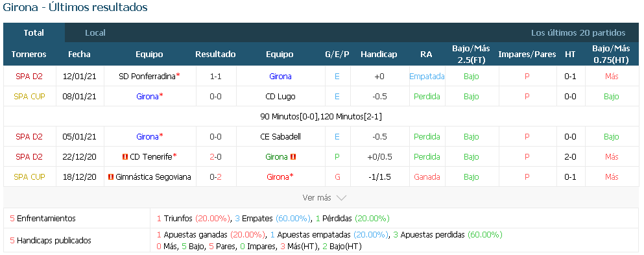Click the 0-2 result of Segoviana match
The image size is (644, 255).
tap(215, 177)
